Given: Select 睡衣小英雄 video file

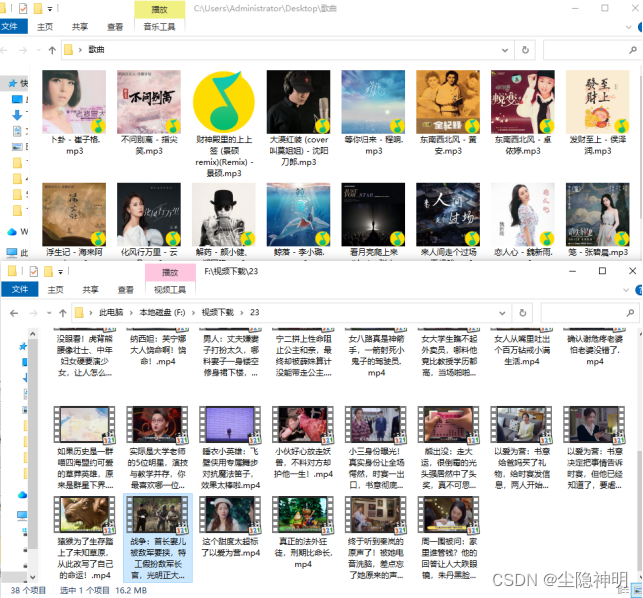Looking at the screenshot, I should pyautogui.click(x=230, y=448).
